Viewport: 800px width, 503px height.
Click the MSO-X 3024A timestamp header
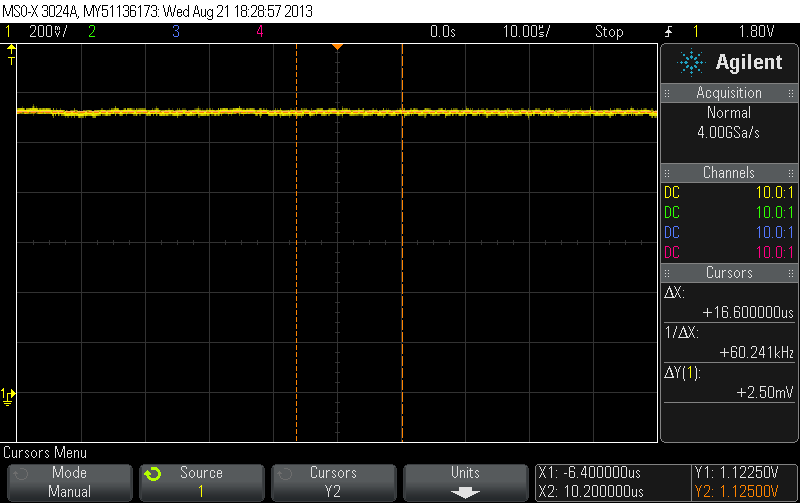pos(157,11)
